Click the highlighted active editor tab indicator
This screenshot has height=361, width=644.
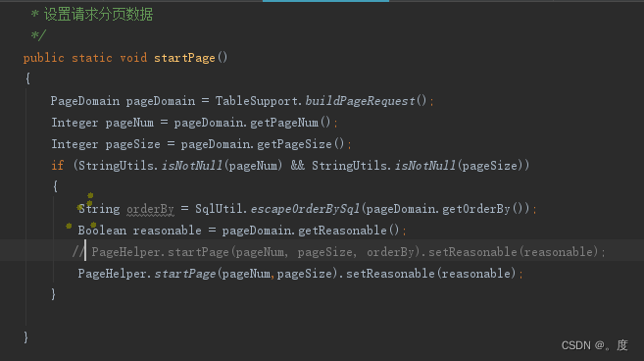[x=325, y=1]
